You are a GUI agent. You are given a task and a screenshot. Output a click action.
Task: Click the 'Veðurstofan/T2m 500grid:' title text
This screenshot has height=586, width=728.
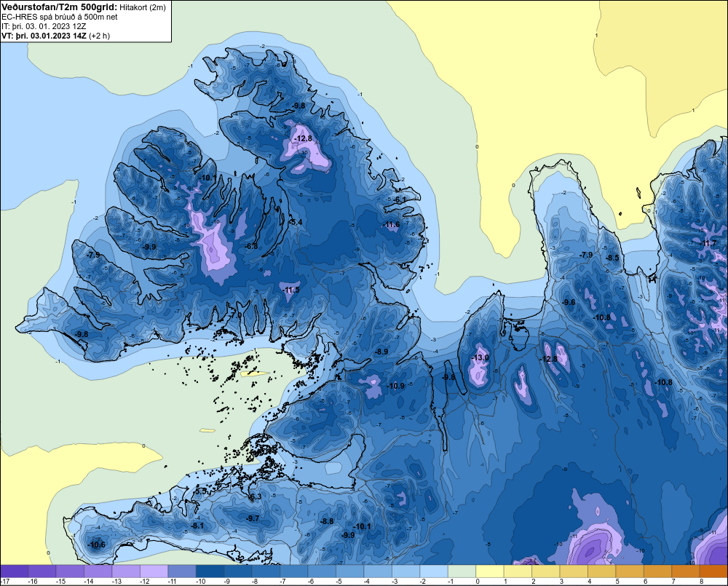[60, 7]
